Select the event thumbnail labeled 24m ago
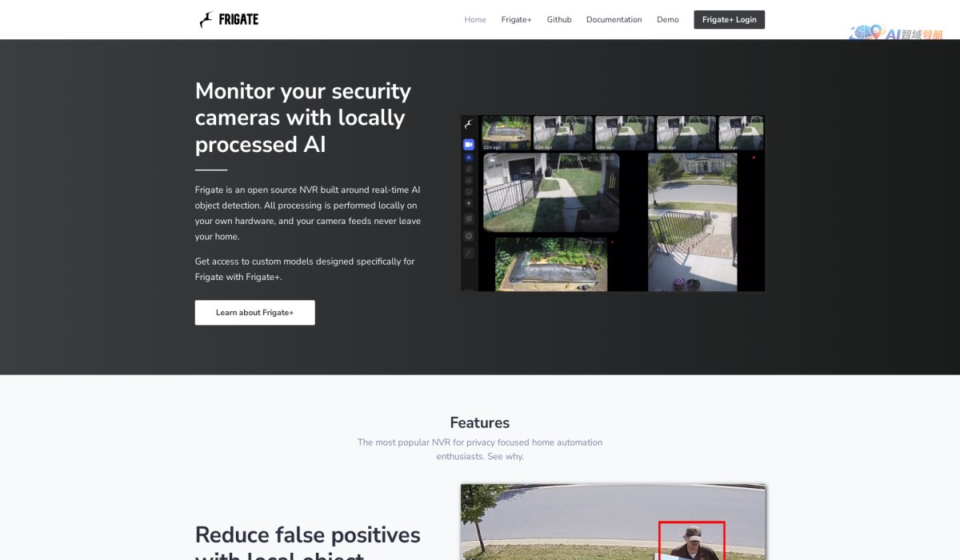 pyautogui.click(x=624, y=133)
